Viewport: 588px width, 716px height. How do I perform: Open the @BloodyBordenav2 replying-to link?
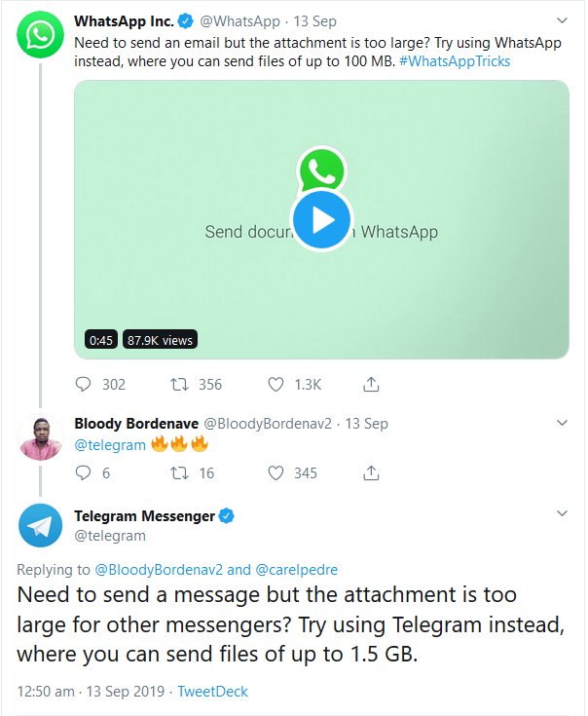pyautogui.click(x=159, y=569)
